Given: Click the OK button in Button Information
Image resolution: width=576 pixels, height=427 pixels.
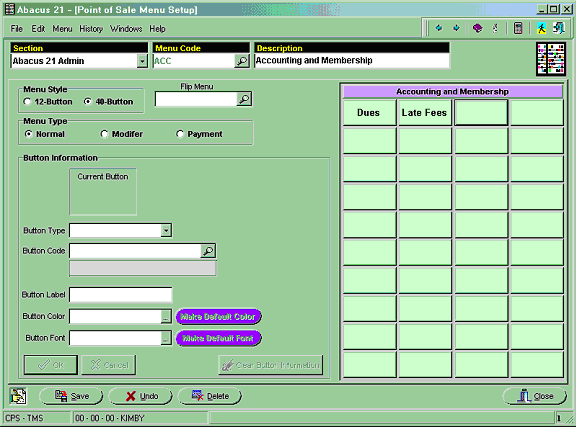Looking at the screenshot, I should pyautogui.click(x=51, y=365).
